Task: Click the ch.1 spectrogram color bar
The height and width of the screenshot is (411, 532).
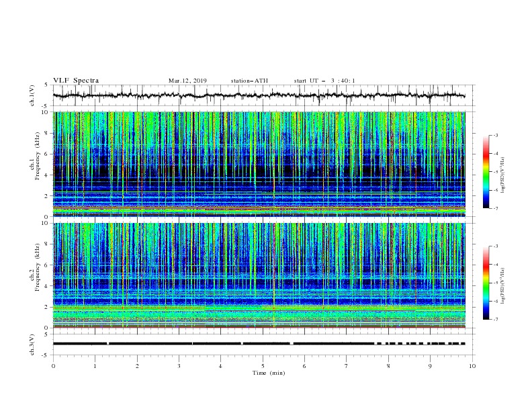Action: tap(486, 172)
